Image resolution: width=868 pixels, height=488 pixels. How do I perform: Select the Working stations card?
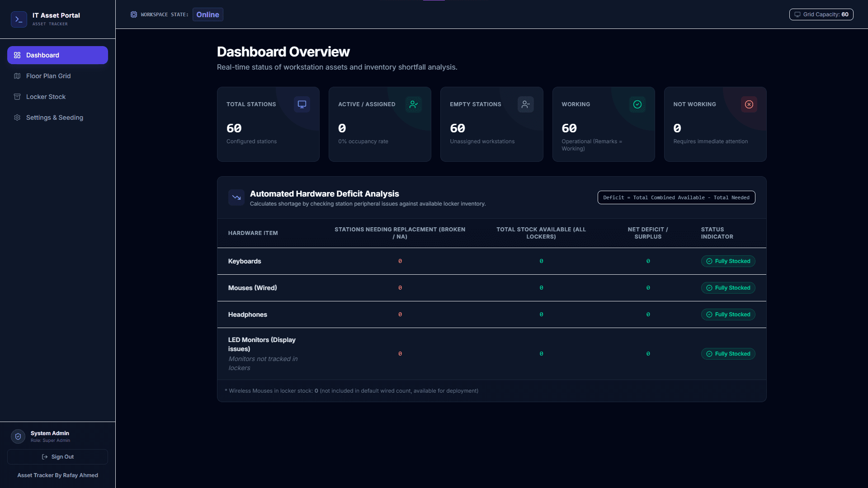[604, 124]
